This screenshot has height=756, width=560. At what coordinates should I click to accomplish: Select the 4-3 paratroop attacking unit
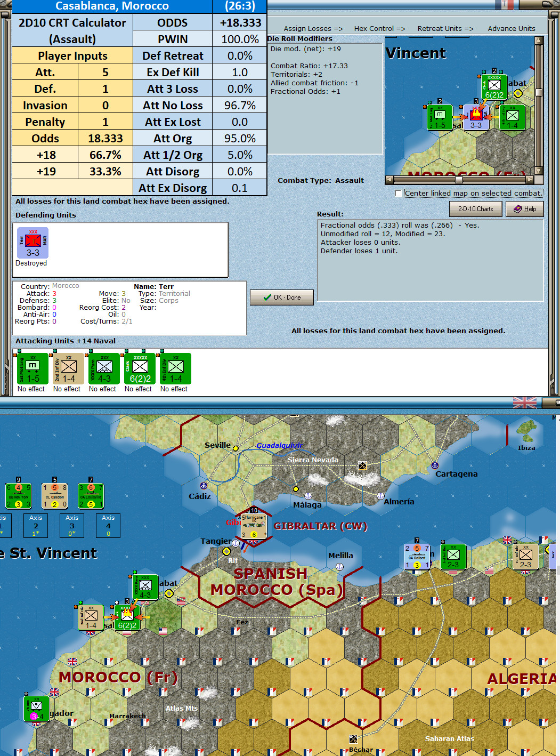coord(104,368)
